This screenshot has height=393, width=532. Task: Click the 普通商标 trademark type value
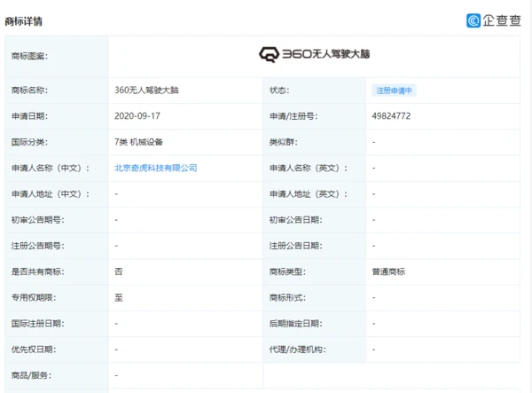[x=388, y=271]
